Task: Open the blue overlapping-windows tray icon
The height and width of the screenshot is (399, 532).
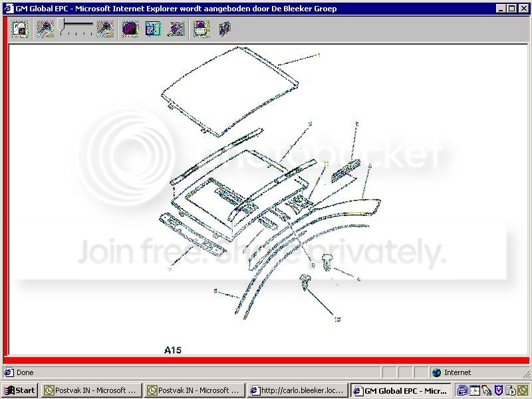Action: 462,390
